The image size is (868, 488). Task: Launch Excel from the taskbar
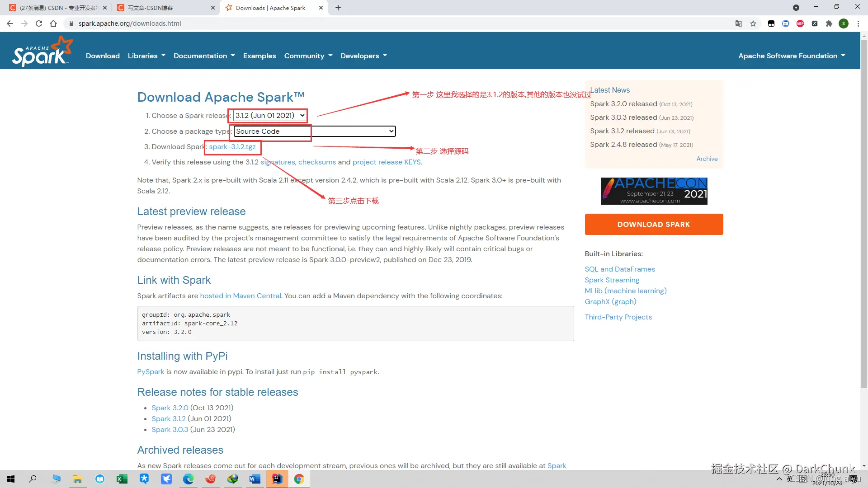[x=122, y=479]
